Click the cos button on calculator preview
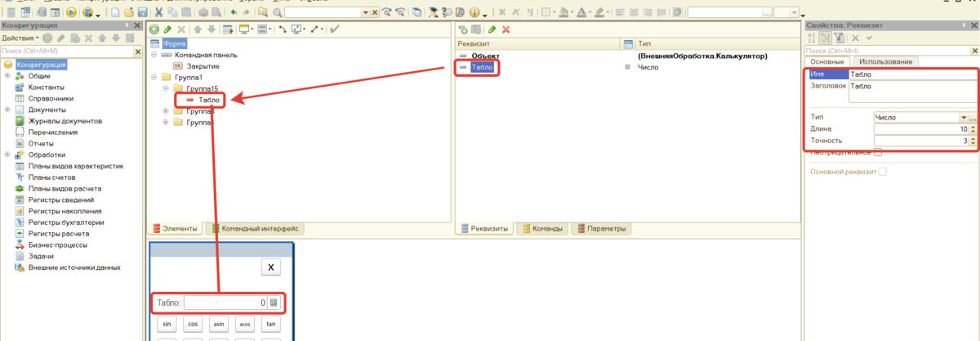The height and width of the screenshot is (341, 980). (x=194, y=324)
